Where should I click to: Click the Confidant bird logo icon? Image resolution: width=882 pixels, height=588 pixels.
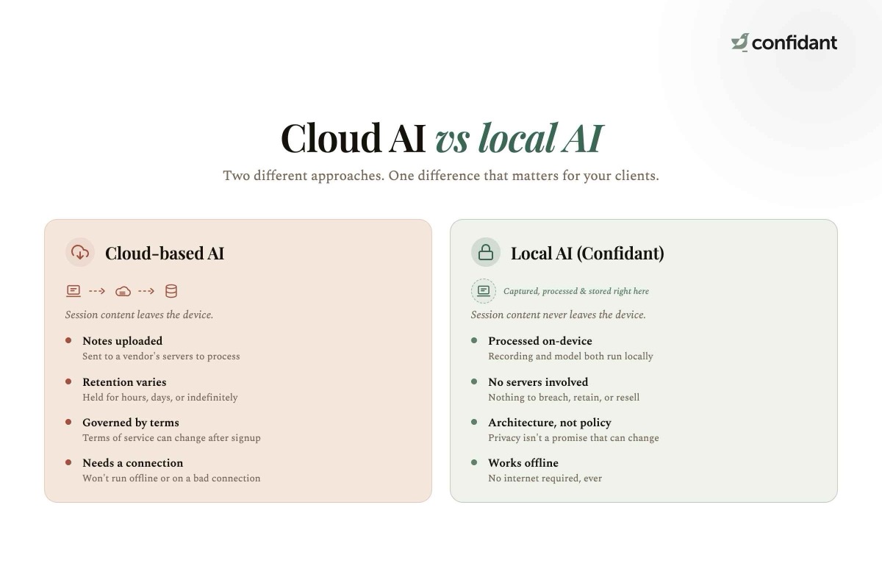[x=739, y=43]
